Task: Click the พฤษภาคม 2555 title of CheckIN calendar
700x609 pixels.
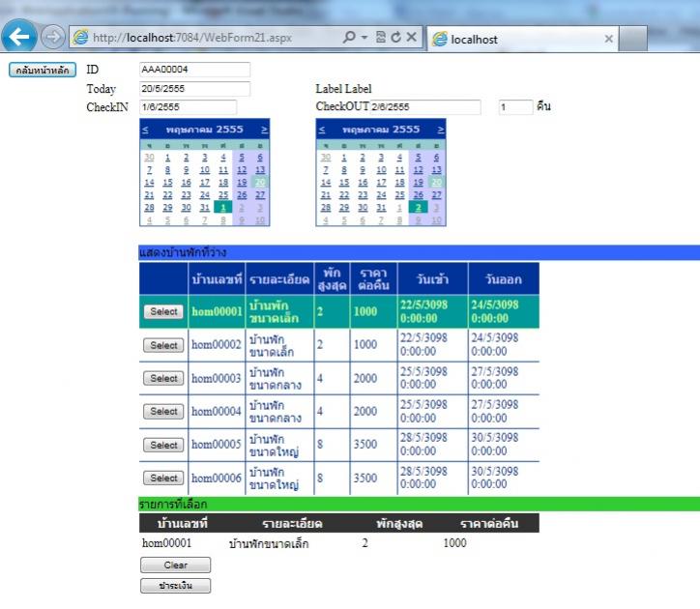Action: tap(204, 130)
